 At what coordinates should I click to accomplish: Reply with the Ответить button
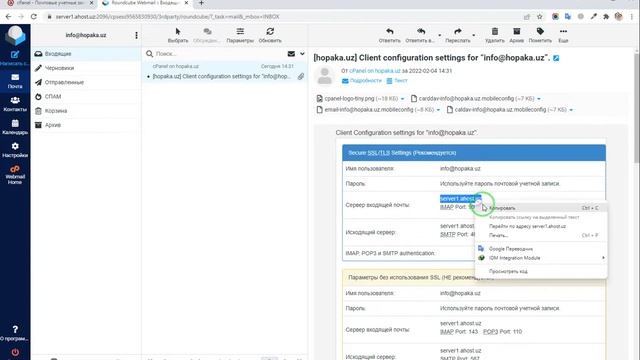pyautogui.click(x=389, y=35)
